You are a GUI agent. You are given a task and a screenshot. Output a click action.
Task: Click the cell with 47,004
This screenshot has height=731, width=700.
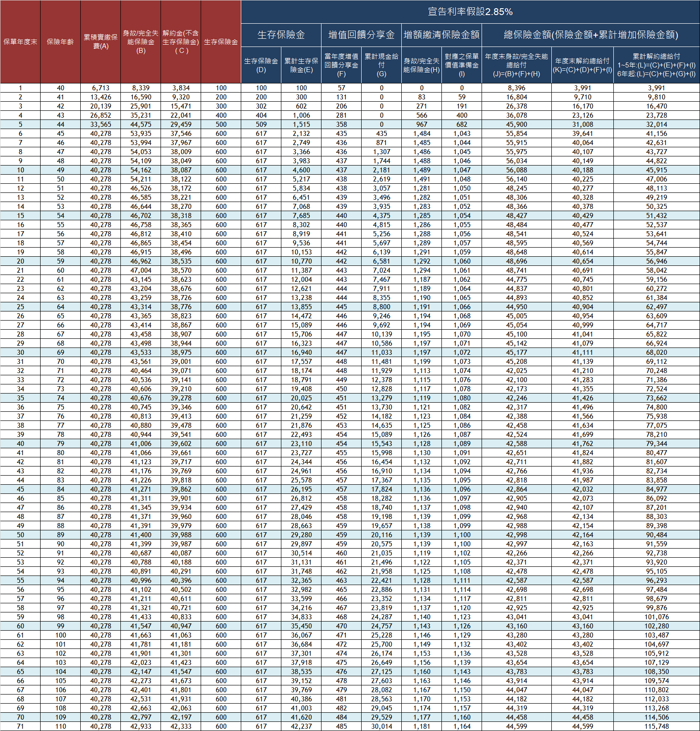tap(140, 270)
